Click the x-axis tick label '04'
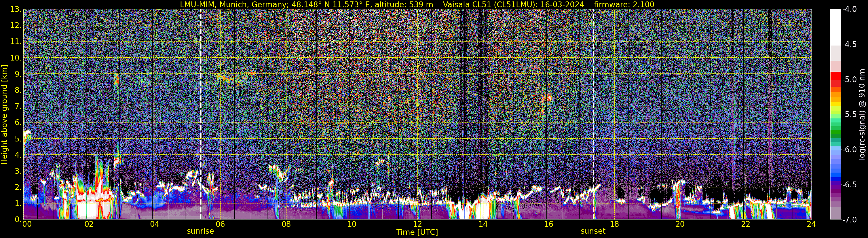This screenshot has width=868, height=238. 154,224
